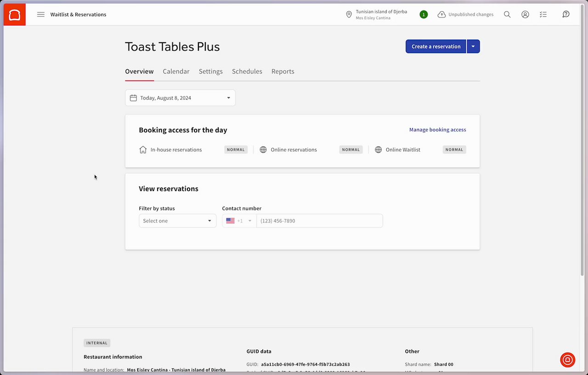The width and height of the screenshot is (588, 375).
Task: Expand the Filter by status dropdown
Action: (177, 221)
